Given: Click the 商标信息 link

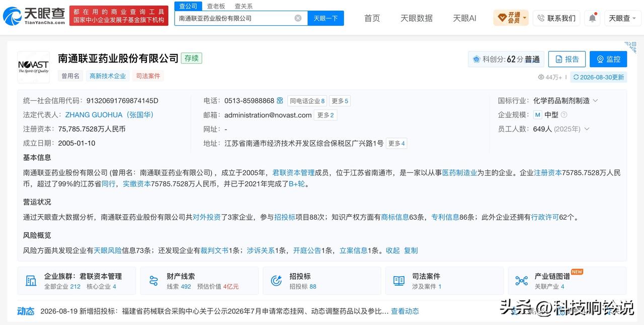Looking at the screenshot, I should (395, 217).
